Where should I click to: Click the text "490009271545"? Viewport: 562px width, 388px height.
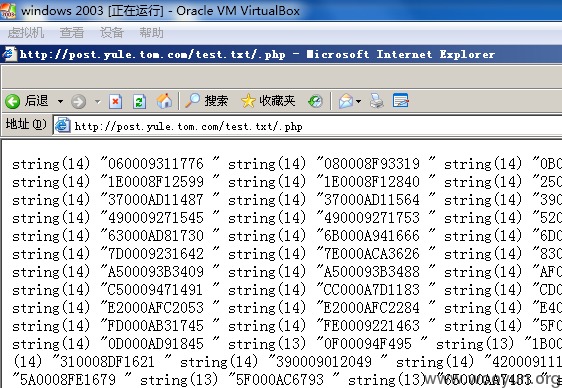[156, 218]
